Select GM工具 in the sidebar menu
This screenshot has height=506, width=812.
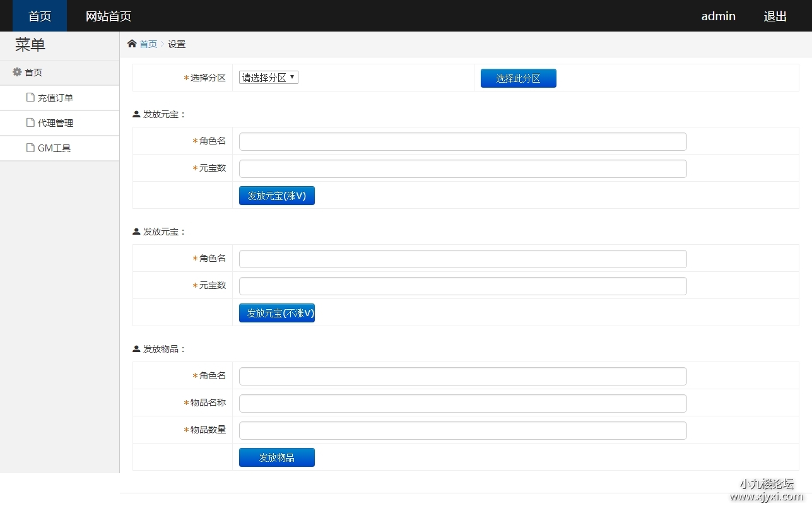click(54, 148)
